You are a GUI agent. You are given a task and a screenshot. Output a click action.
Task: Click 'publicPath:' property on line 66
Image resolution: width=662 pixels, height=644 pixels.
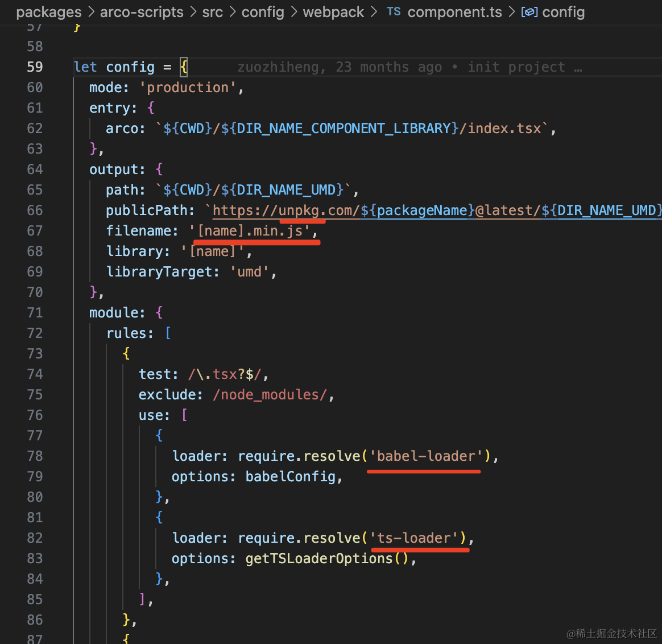pos(150,210)
